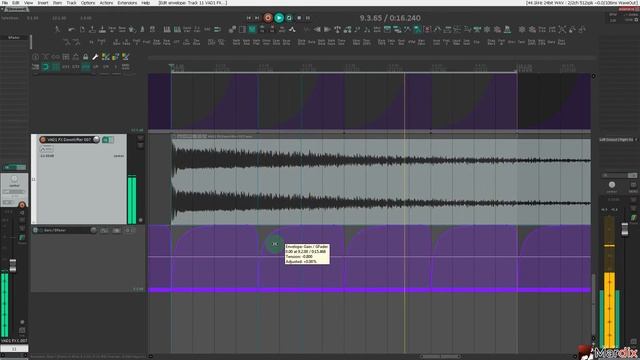Viewport: 640px width, 360px height.
Task: Click the new project document icon
Action: 82,29
